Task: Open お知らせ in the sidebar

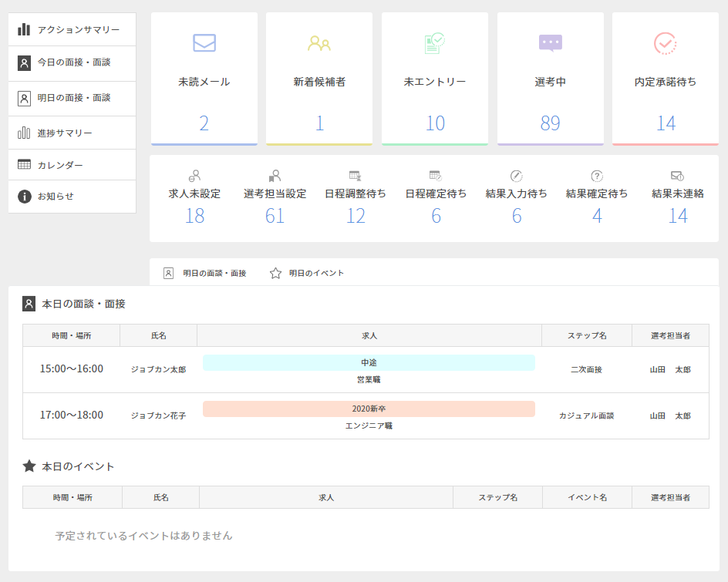Action: click(x=72, y=197)
